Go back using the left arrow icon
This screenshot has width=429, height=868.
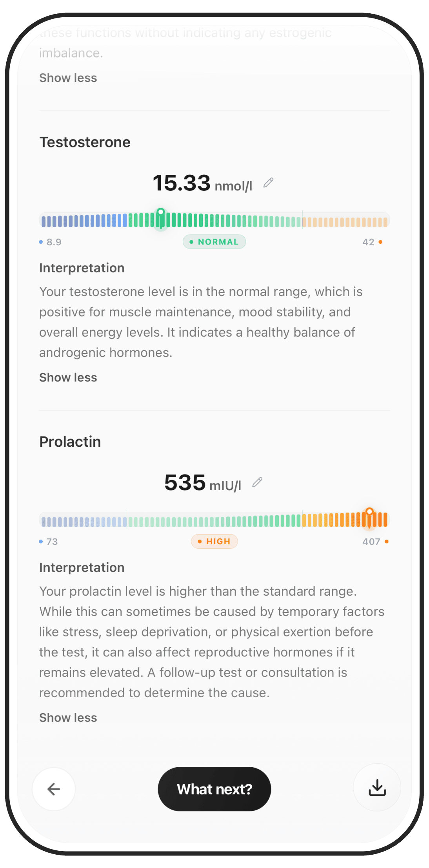pyautogui.click(x=54, y=789)
